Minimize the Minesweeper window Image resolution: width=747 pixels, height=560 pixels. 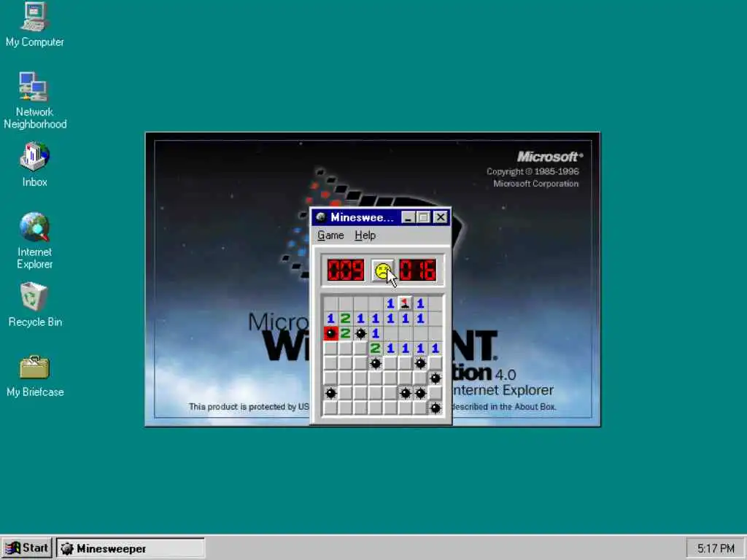point(408,217)
